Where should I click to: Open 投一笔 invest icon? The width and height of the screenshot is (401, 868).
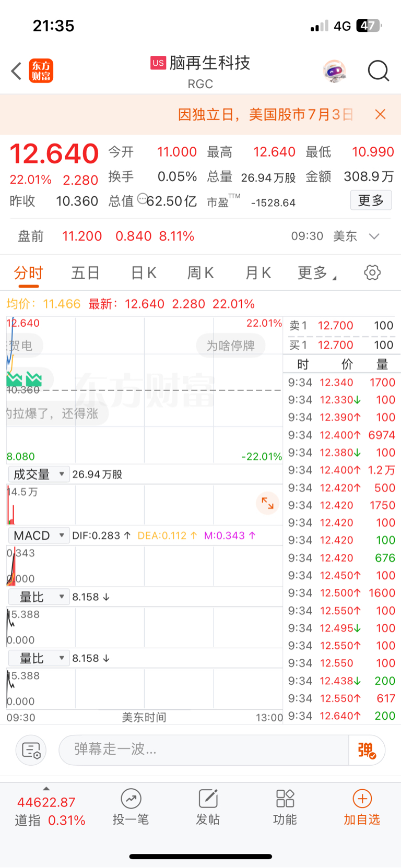coord(131,807)
